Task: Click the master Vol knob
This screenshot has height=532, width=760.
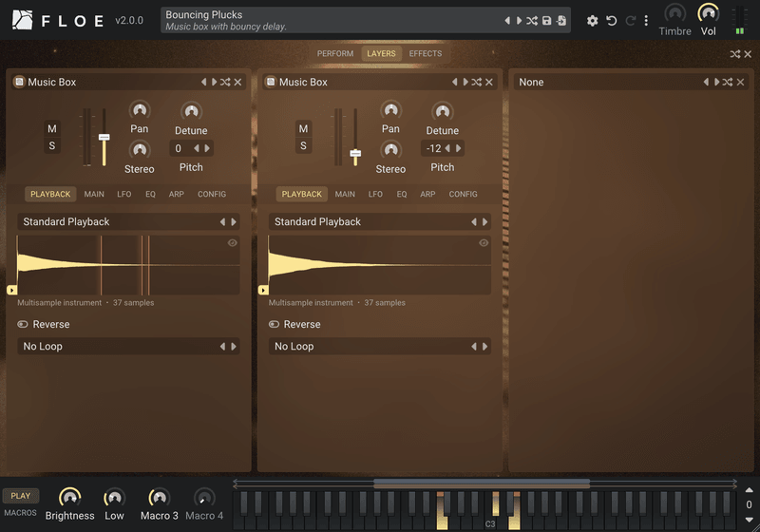Action: (x=708, y=13)
